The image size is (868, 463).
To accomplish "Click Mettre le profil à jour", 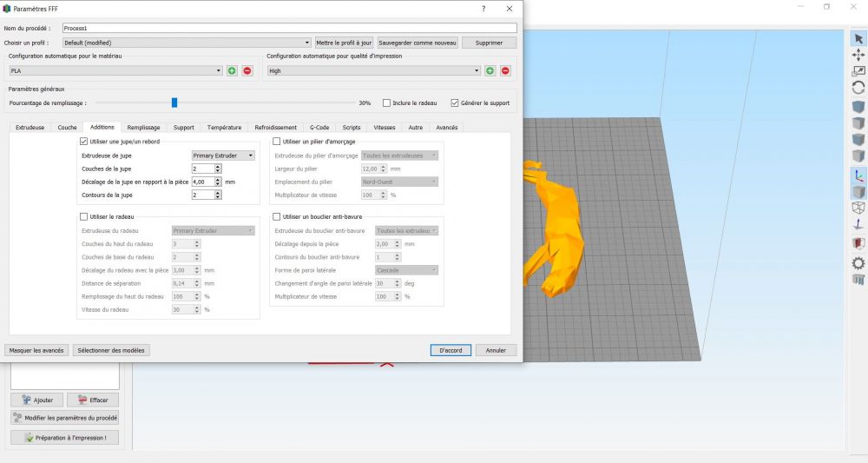I will [x=344, y=43].
